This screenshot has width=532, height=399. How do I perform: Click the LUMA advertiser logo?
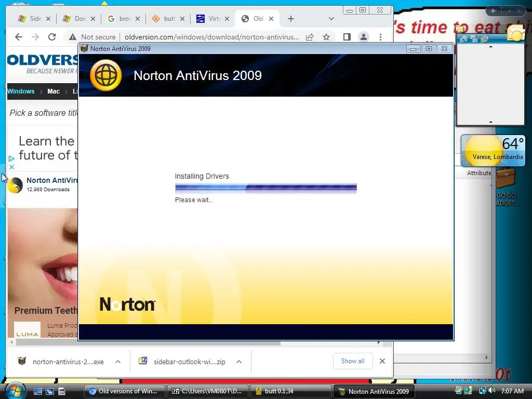27,329
